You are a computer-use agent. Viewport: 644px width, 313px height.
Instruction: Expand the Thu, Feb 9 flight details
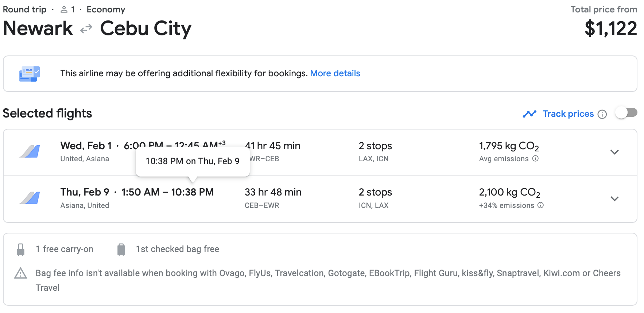pyautogui.click(x=614, y=199)
